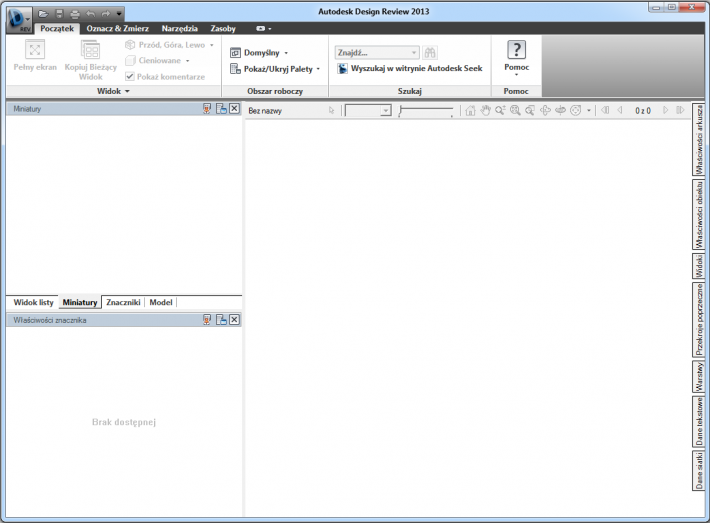This screenshot has width=710, height=523.
Task: Close the Właściwości znacznika palette
Action: pyautogui.click(x=234, y=320)
